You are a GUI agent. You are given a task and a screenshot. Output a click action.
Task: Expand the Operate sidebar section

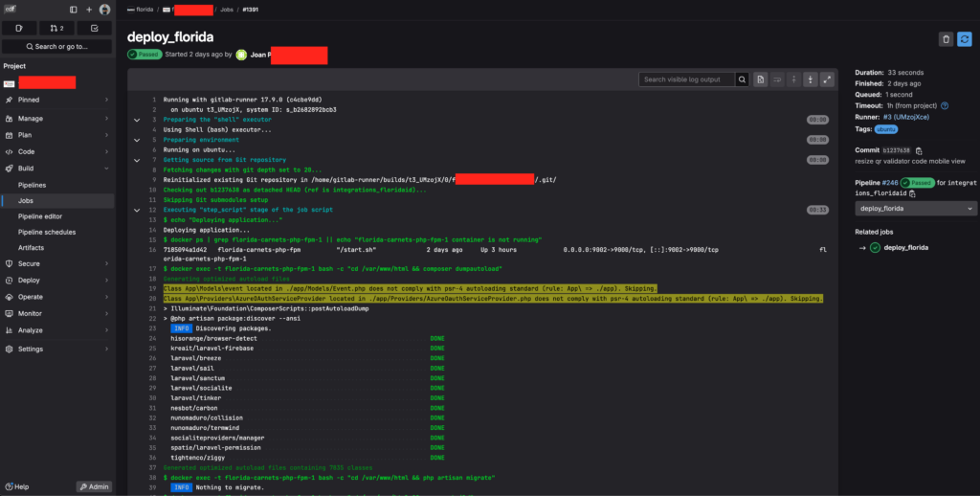pyautogui.click(x=56, y=297)
